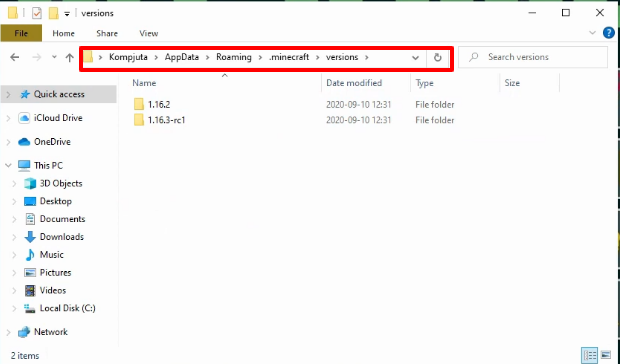The image size is (620, 364).
Task: Switch to the View ribbon tab
Action: [149, 34]
